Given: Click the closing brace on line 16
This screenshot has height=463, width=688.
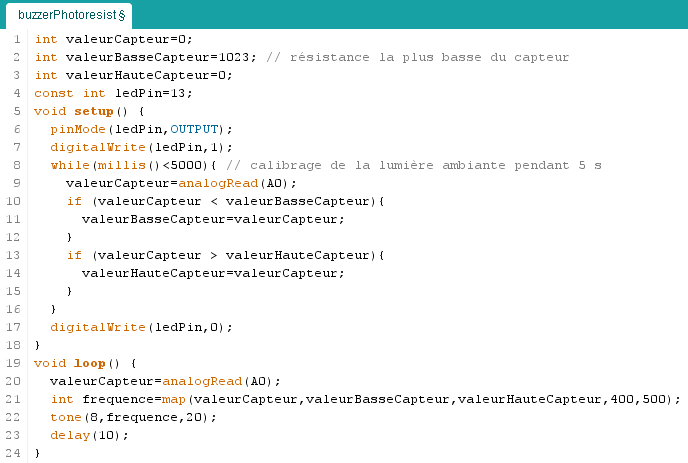Looking at the screenshot, I should [53, 309].
